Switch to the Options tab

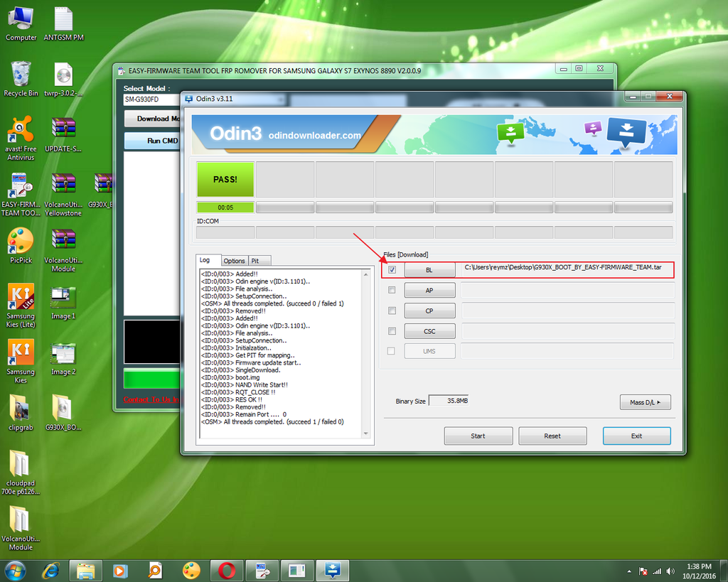pos(234,261)
